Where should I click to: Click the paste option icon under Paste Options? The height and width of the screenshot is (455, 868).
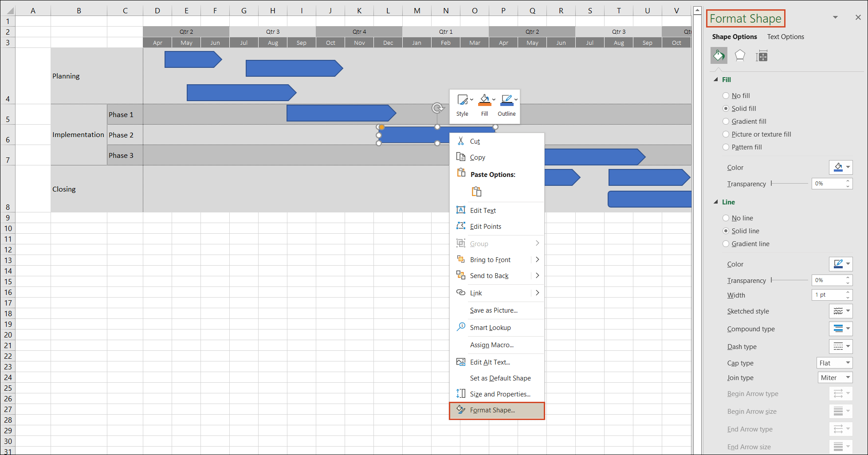click(477, 192)
